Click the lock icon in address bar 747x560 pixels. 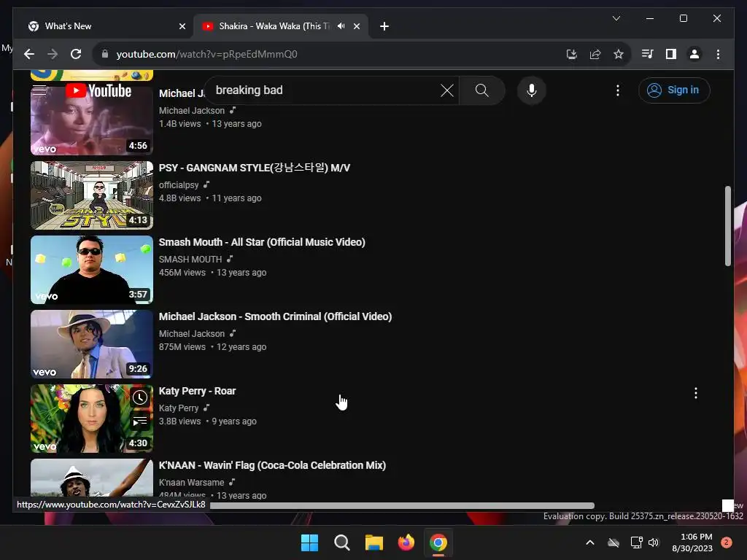click(x=105, y=54)
